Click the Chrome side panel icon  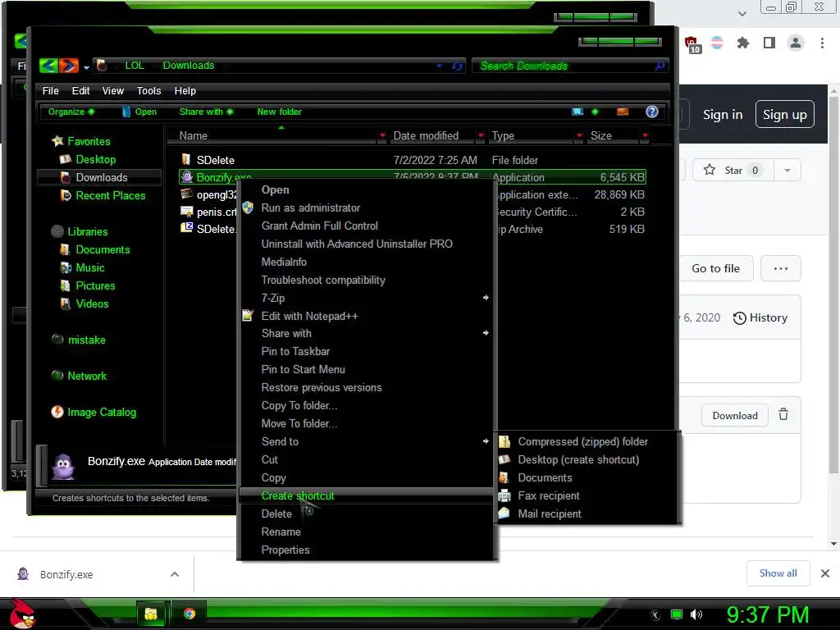[x=769, y=43]
